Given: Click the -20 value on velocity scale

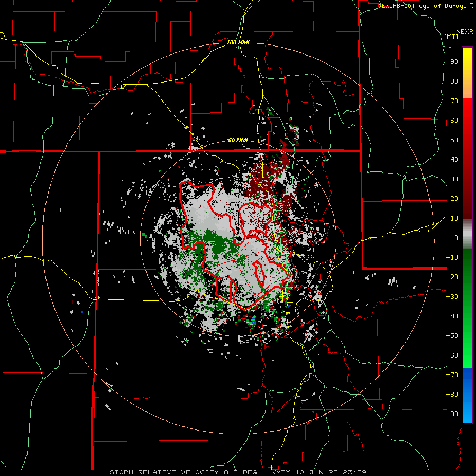Looking at the screenshot, I should 452,277.
